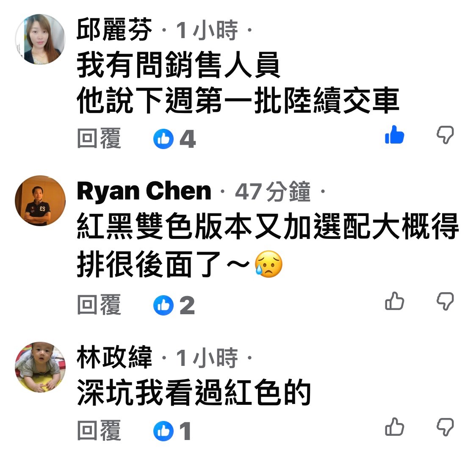Open 林政緯's baby profile picture
476x465 pixels.
pos(40,367)
